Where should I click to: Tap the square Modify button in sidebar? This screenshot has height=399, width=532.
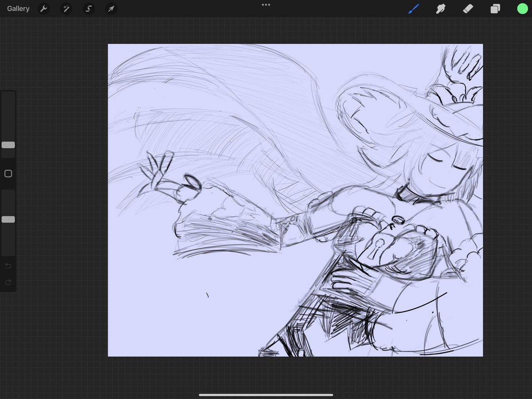coord(8,174)
